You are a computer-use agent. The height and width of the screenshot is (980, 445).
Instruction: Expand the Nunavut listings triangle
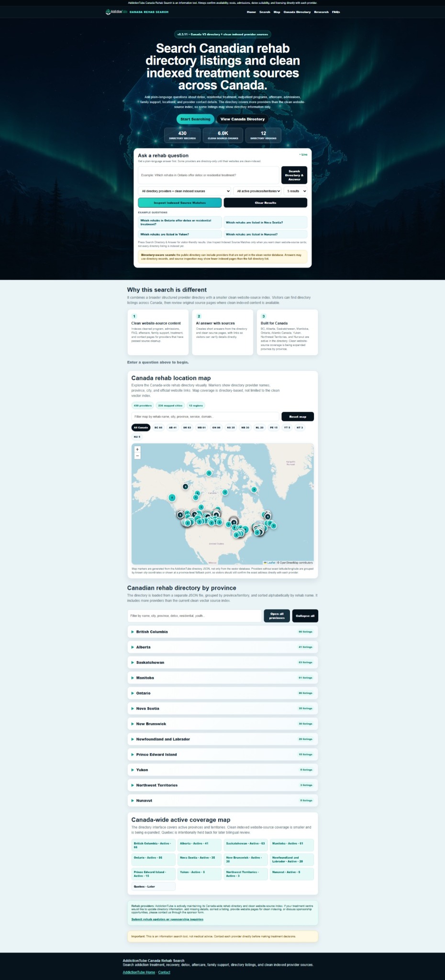133,801
